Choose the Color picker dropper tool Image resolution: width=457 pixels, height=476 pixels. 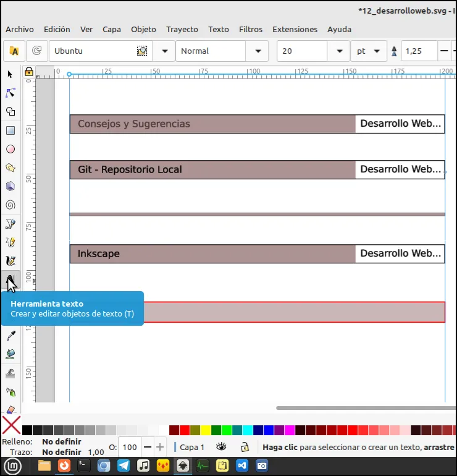point(11,336)
